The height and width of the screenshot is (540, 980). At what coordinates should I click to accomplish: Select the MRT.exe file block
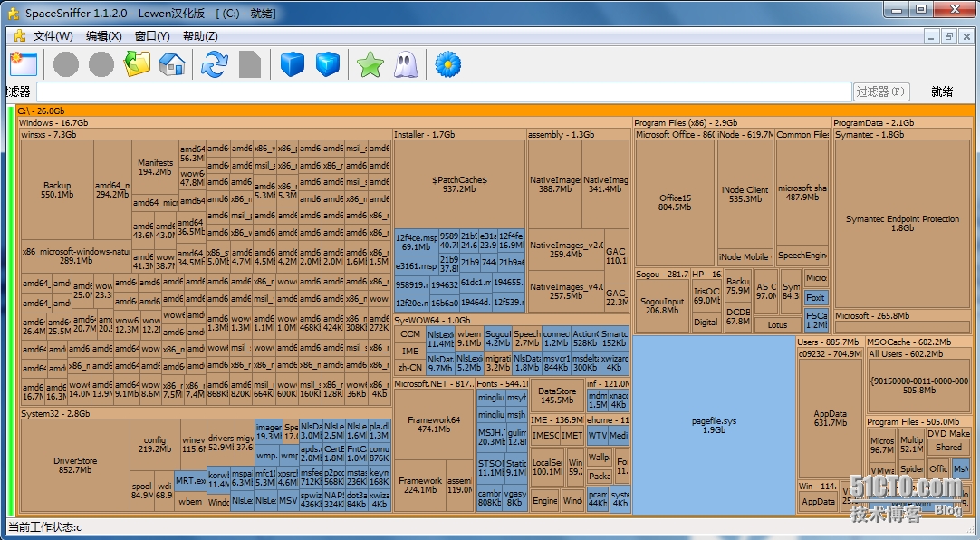[x=190, y=481]
